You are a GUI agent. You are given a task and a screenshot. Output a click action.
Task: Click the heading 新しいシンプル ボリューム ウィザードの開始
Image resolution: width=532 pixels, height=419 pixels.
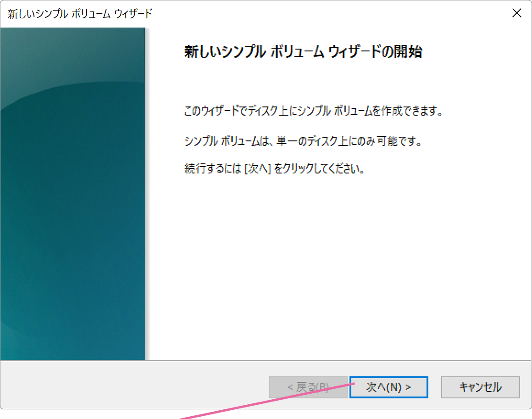click(303, 52)
